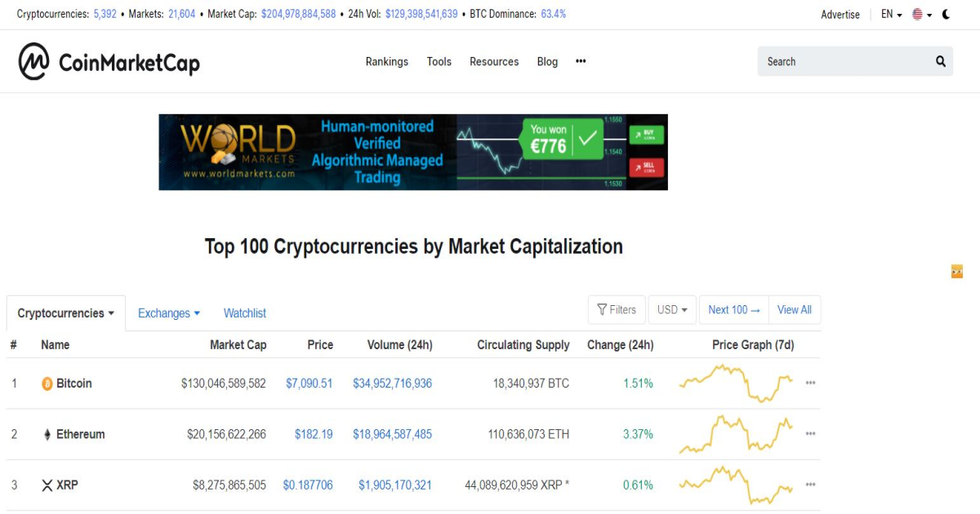Click the Ethereum coin icon
This screenshot has height=514, width=980.
(47, 434)
